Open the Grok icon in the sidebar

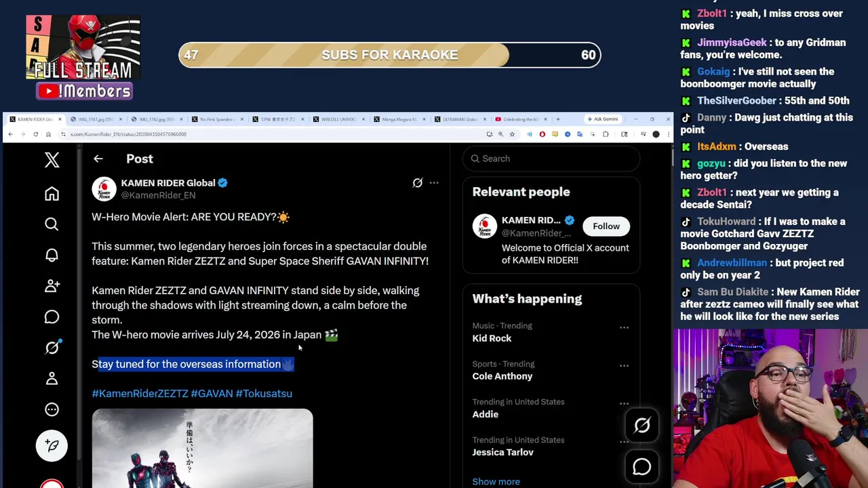[52, 348]
